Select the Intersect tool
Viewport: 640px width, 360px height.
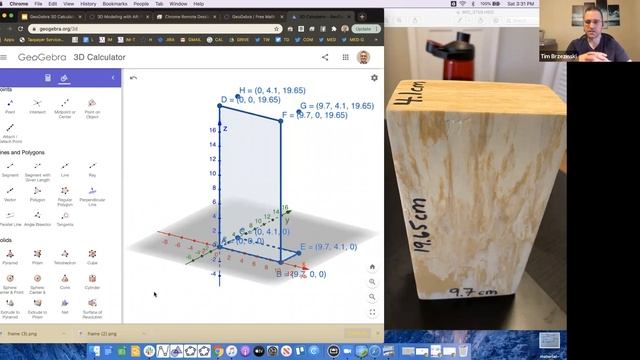tap(37, 106)
